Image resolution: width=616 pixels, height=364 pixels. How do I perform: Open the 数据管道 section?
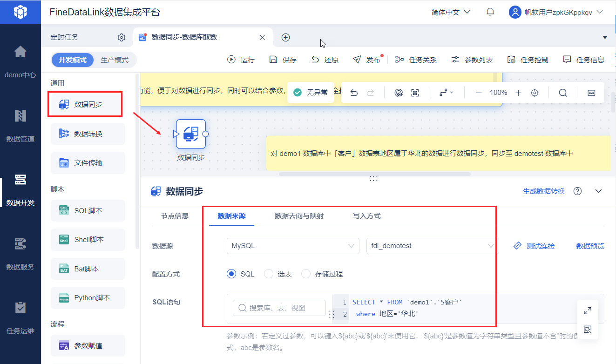pyautogui.click(x=20, y=125)
